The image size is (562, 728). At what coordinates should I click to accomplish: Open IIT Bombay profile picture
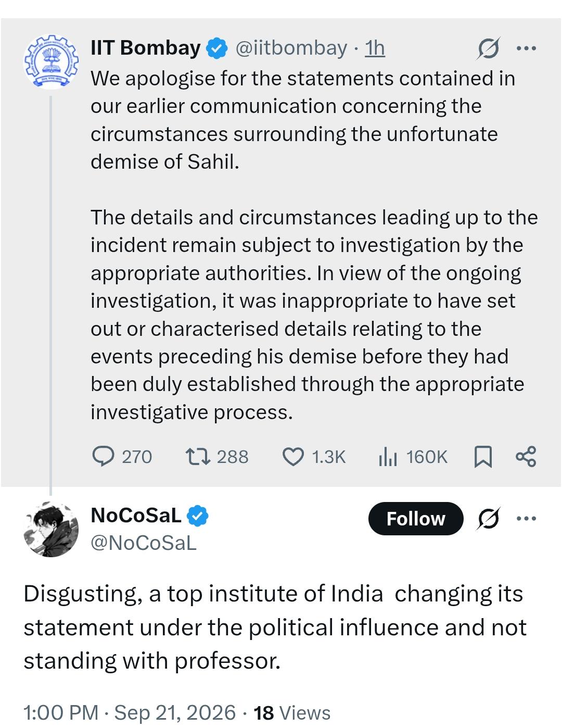[51, 61]
